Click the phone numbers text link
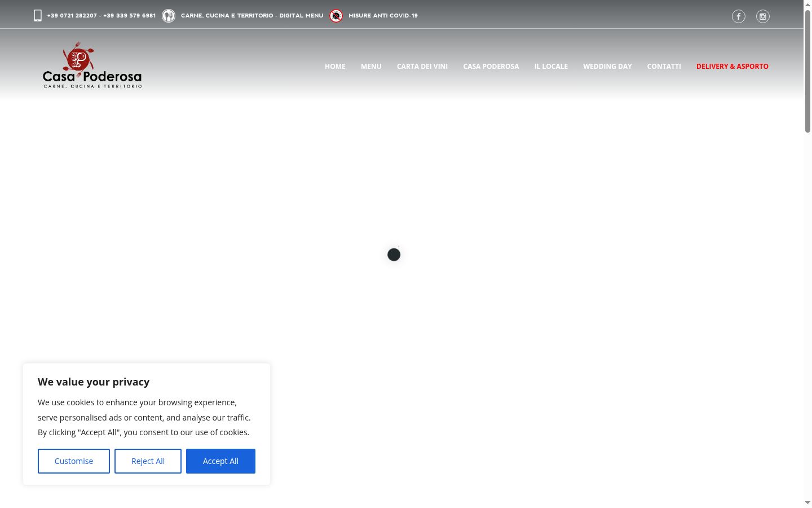Image resolution: width=812 pixels, height=508 pixels. coord(101,16)
